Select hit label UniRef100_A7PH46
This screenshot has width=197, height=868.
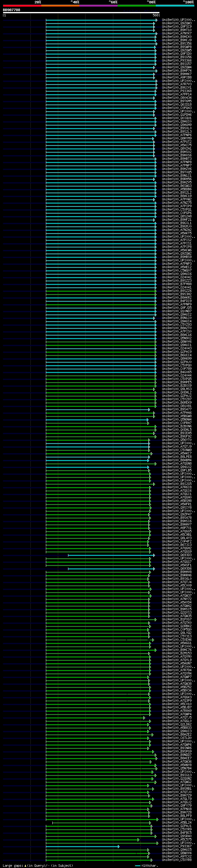177,413
